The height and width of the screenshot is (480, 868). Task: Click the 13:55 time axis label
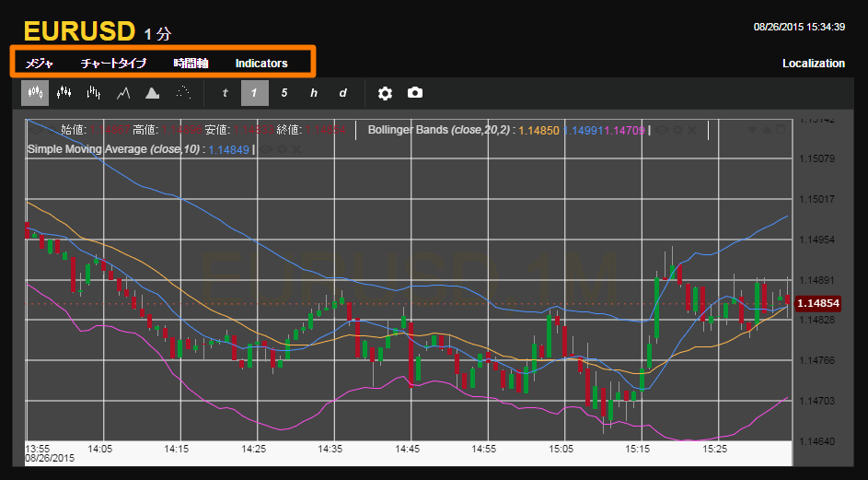pyautogui.click(x=38, y=449)
